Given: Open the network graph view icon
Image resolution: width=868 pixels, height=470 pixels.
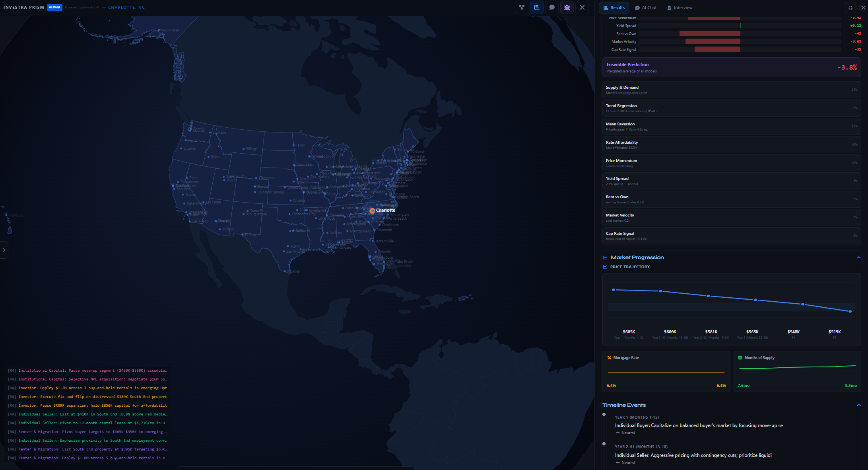Looking at the screenshot, I should pyautogui.click(x=522, y=8).
